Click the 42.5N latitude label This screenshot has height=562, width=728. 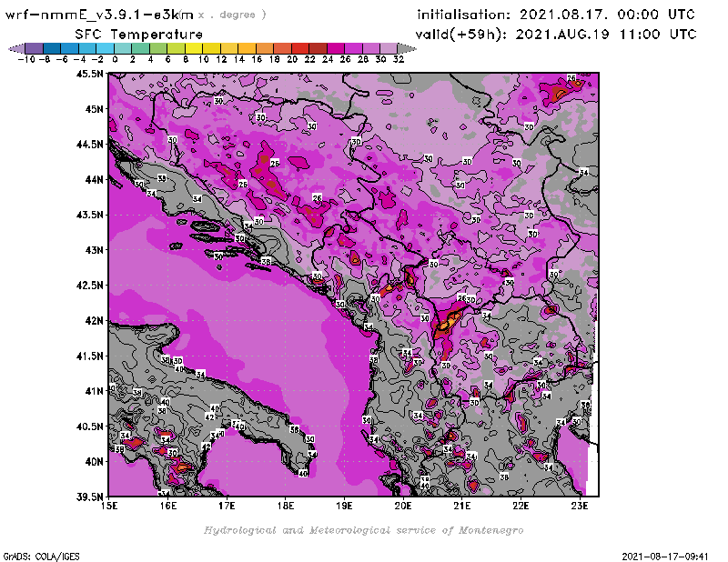(89, 286)
